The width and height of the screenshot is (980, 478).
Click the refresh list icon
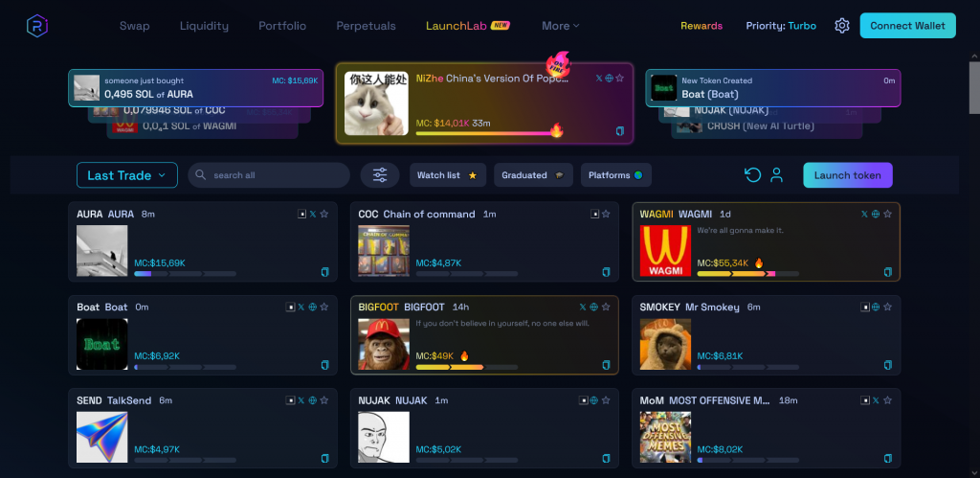pyautogui.click(x=753, y=175)
